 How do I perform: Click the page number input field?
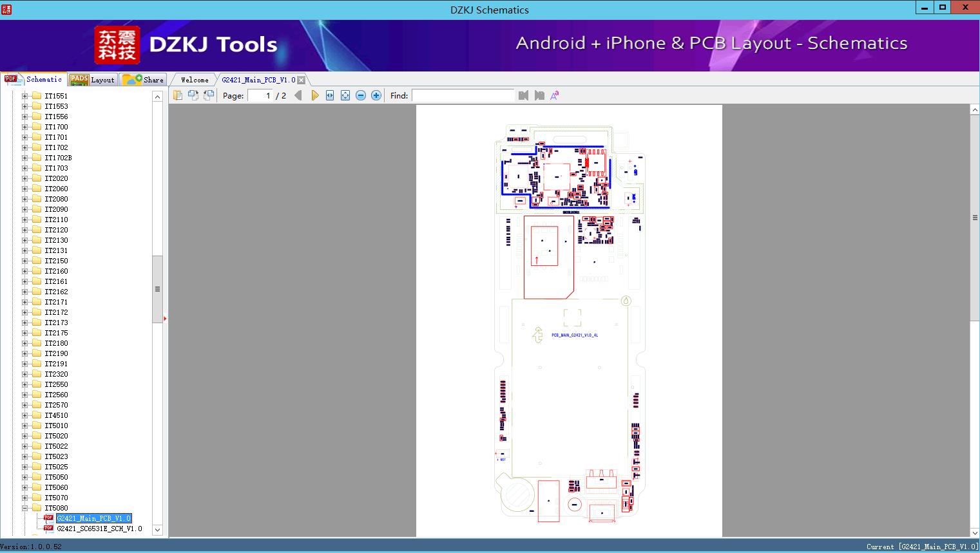(260, 95)
